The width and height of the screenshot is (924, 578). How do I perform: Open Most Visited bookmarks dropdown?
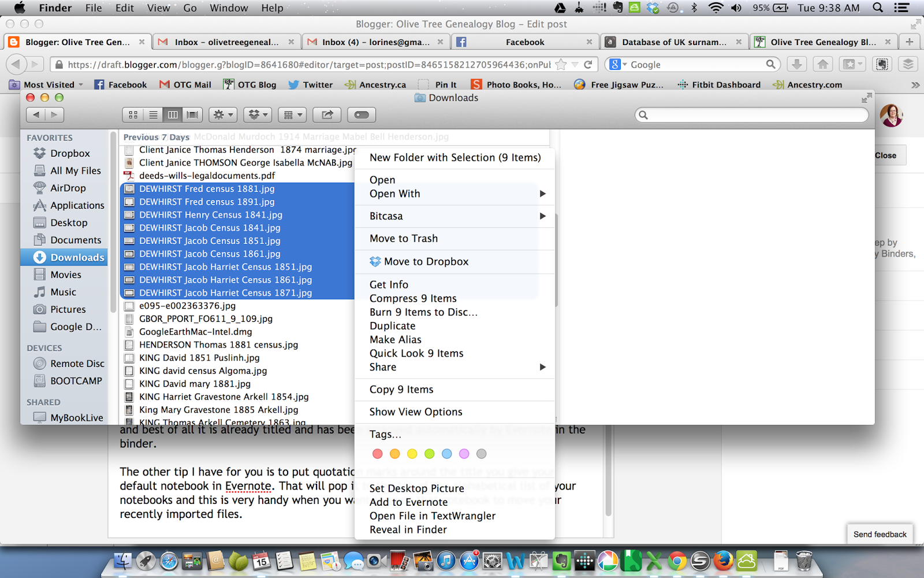point(47,84)
